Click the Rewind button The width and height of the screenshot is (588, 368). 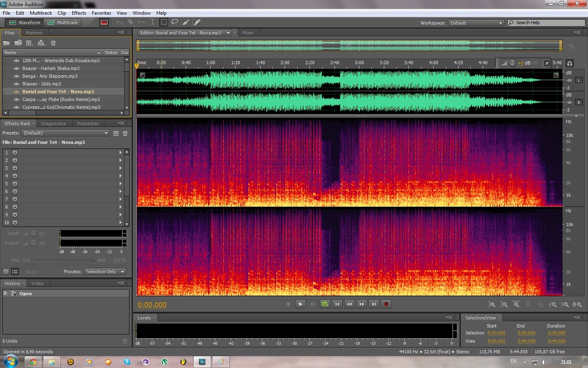(350, 304)
